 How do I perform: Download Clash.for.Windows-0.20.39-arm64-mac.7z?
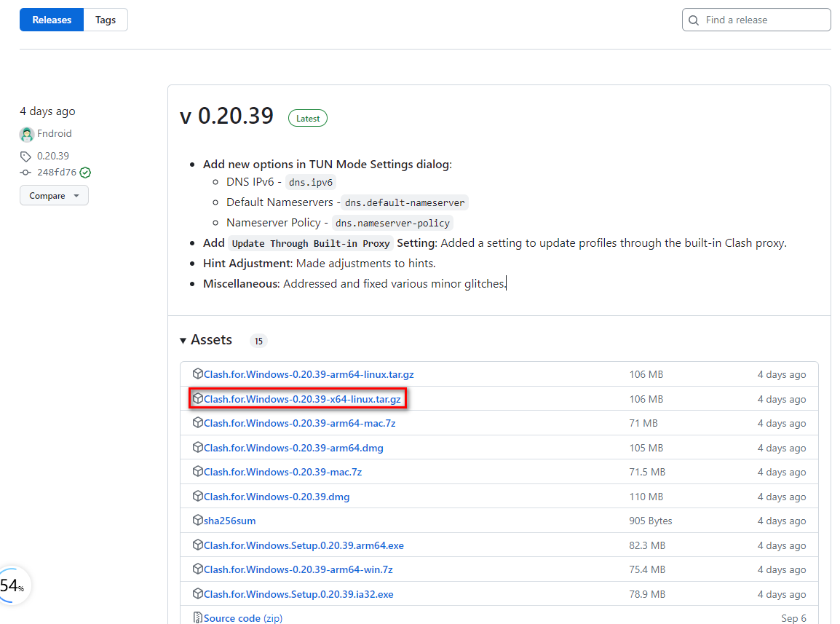point(299,424)
